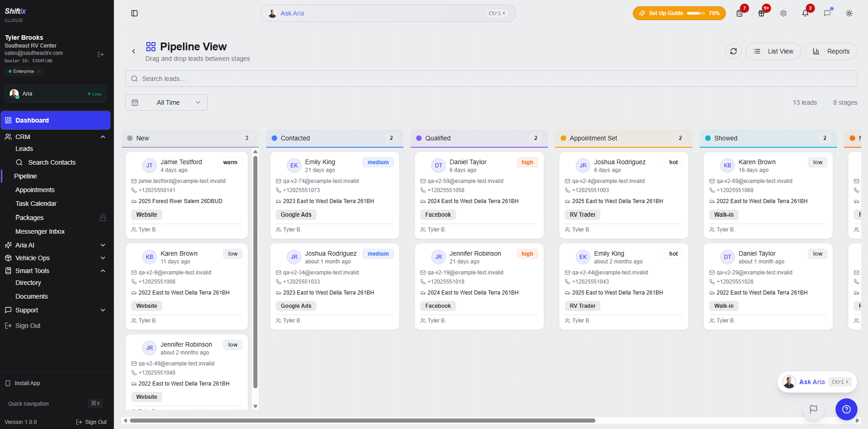This screenshot has height=429, width=868.
Task: Click the flag feedback icon
Action: [x=814, y=409]
